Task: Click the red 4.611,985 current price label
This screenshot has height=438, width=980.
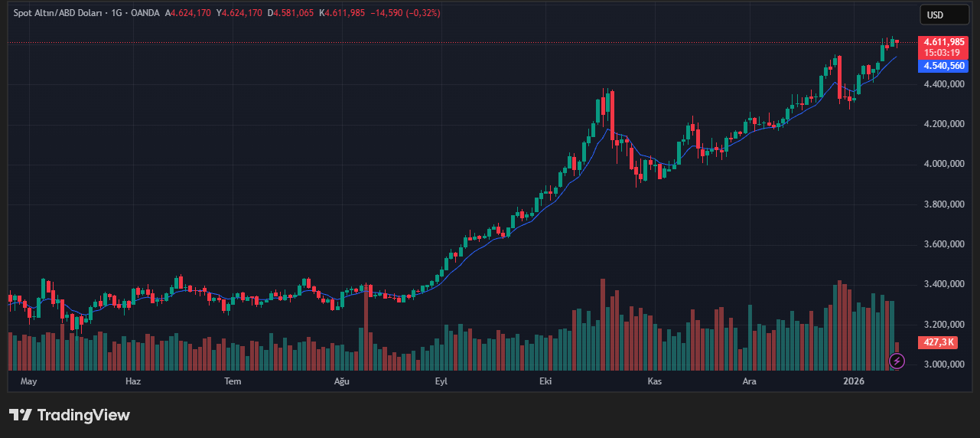Action: point(944,42)
